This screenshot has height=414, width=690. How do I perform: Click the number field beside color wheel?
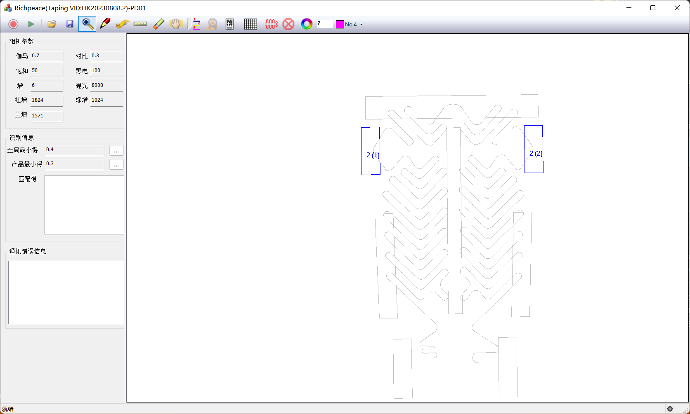pyautogui.click(x=324, y=23)
